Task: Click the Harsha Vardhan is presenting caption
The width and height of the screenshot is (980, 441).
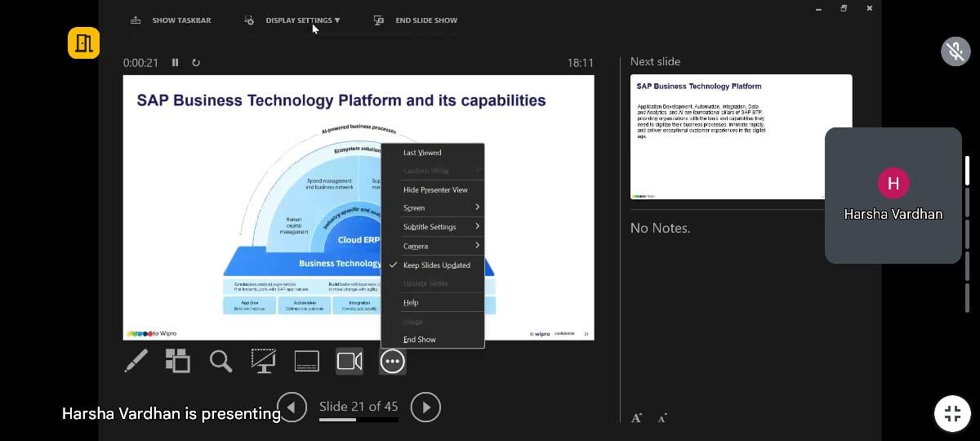Action: 171,414
